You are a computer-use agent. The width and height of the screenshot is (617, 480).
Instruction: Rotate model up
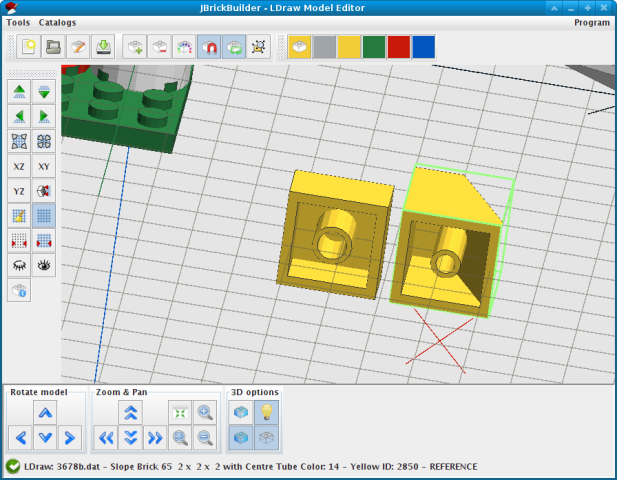45,412
